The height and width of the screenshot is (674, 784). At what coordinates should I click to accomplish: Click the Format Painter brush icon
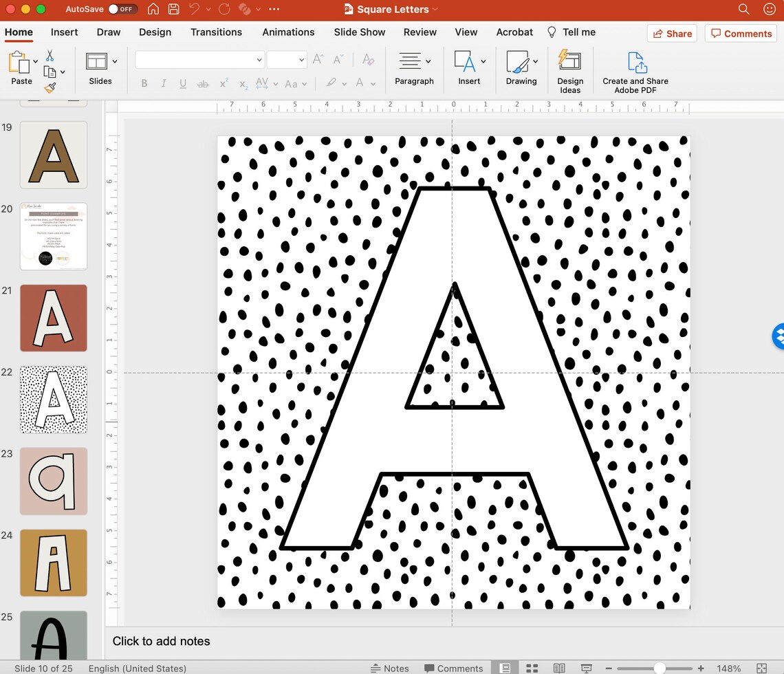[x=50, y=88]
